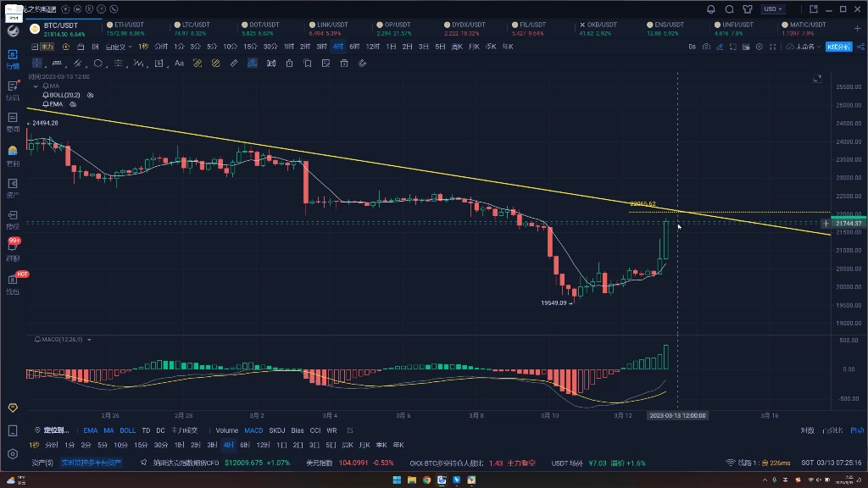The image size is (868, 488).
Task: Add a new trading pair tab with plus
Action: [x=855, y=28]
